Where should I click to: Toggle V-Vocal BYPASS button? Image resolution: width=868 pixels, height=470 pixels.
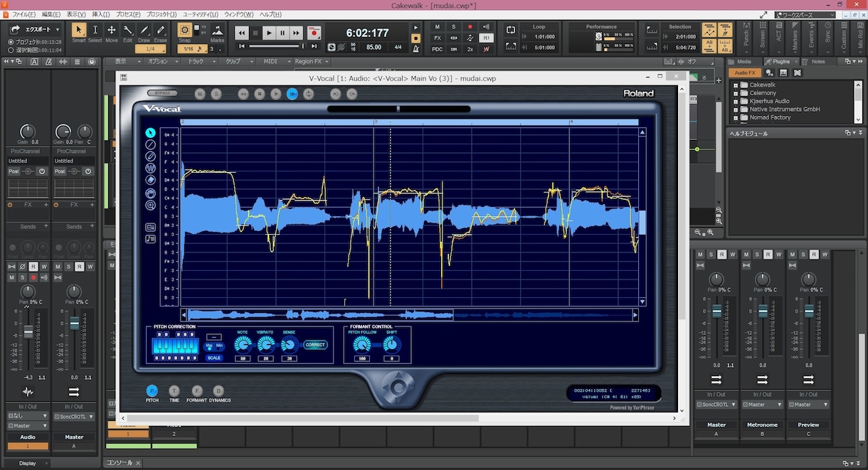[x=162, y=94]
